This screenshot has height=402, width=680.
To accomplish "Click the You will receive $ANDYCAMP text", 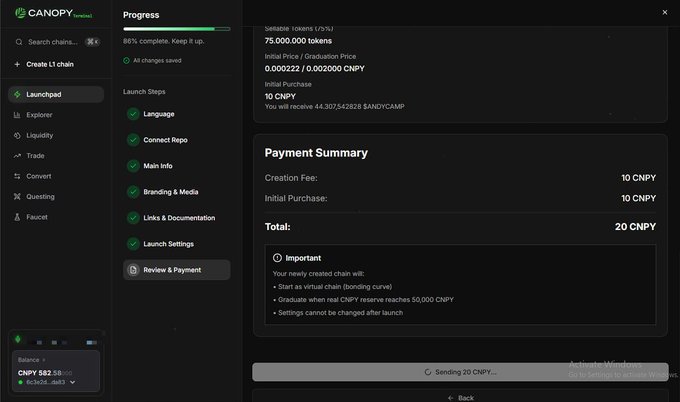I will click(334, 107).
